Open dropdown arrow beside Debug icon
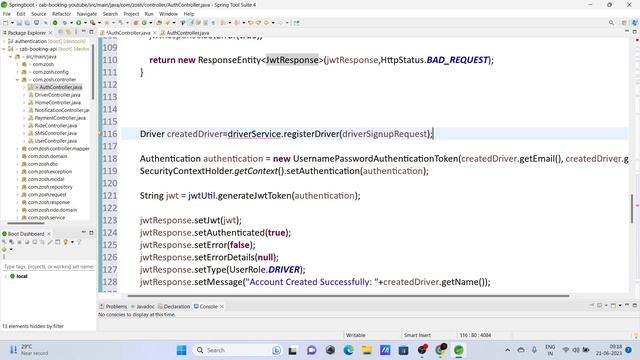Viewport: 640px width, 360px height. (71, 23)
